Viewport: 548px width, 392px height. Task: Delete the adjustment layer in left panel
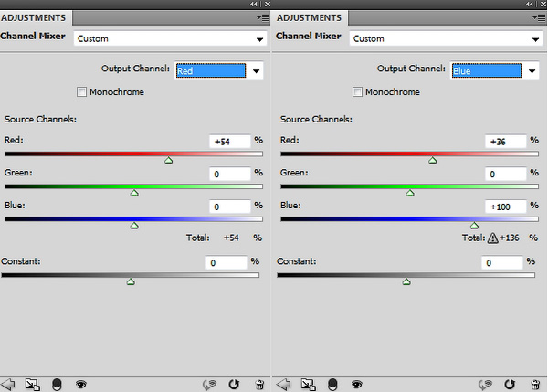[259, 385]
